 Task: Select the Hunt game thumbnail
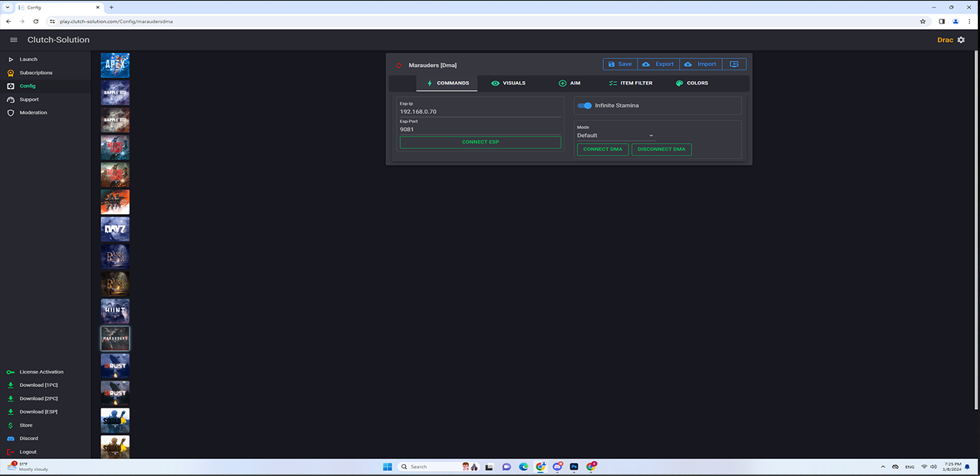[x=115, y=311]
